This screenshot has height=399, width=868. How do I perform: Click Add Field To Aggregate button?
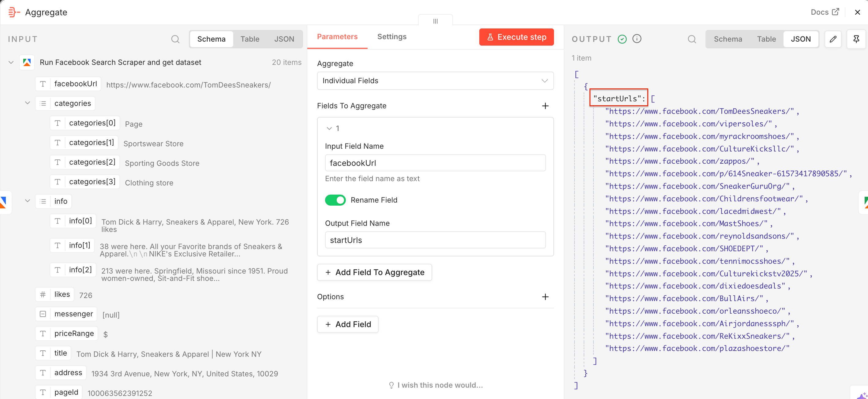[x=374, y=272]
